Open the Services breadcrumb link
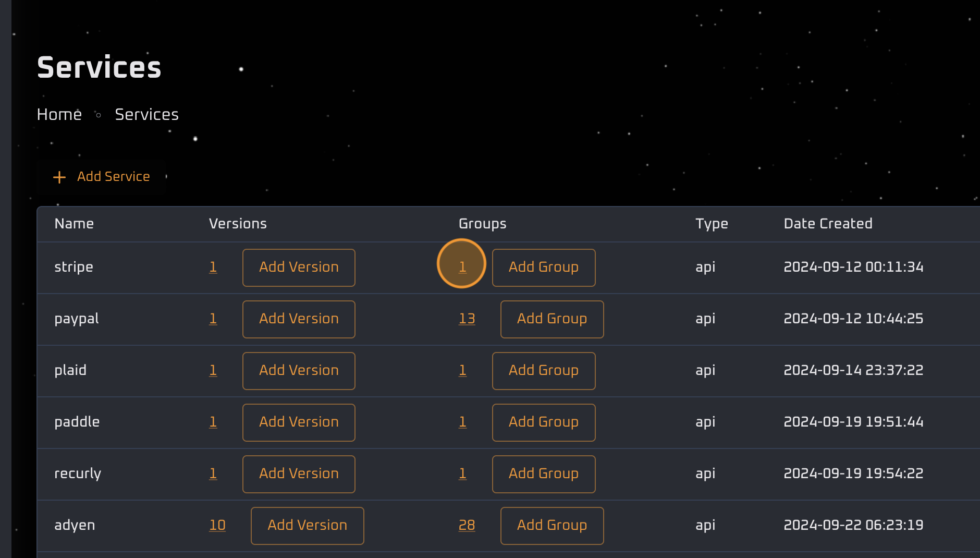This screenshot has width=980, height=558. (146, 115)
